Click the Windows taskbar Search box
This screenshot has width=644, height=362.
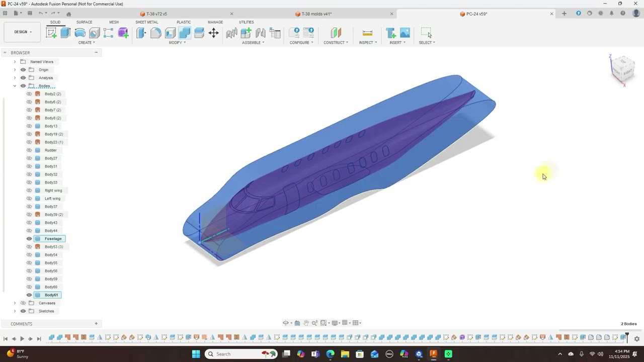point(241,354)
